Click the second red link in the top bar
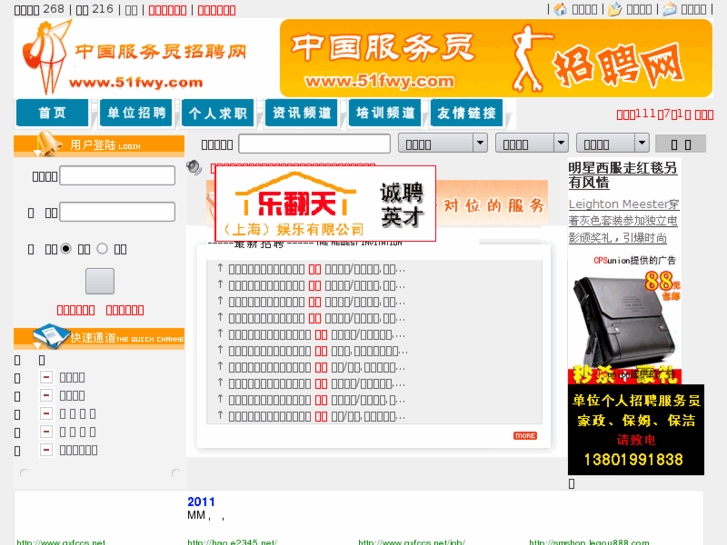 [x=217, y=10]
